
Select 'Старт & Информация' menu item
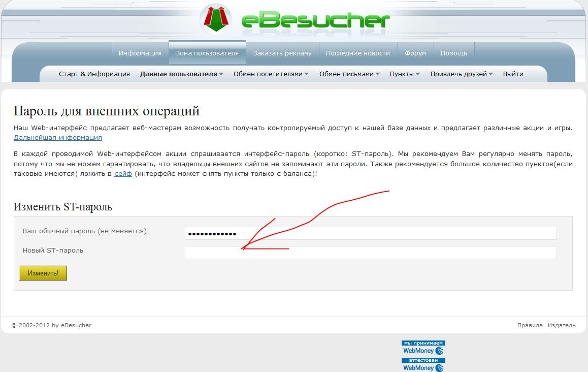tap(94, 74)
